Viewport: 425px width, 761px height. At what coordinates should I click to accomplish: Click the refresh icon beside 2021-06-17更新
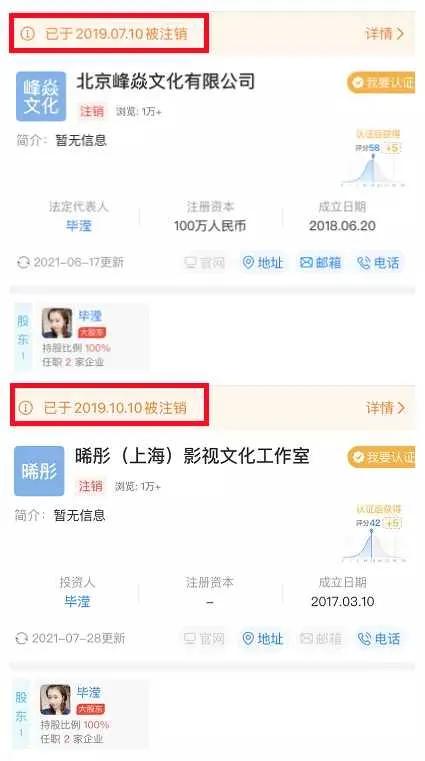click(x=23, y=263)
